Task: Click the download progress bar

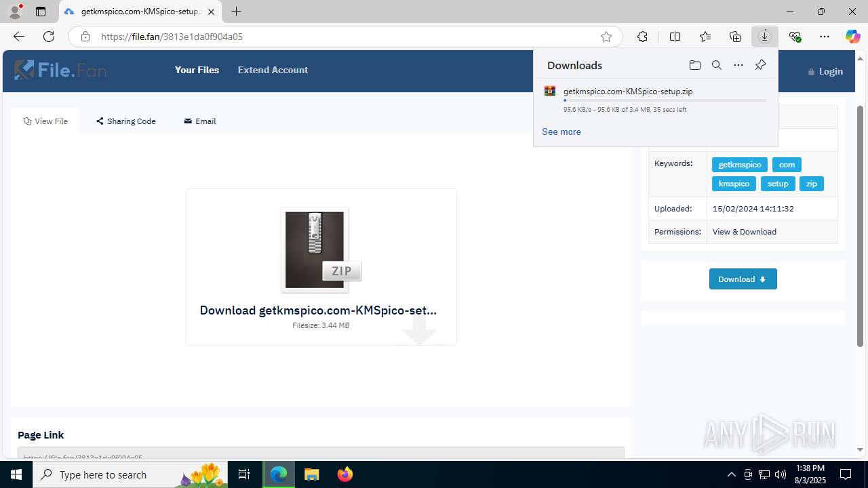Action: point(665,100)
